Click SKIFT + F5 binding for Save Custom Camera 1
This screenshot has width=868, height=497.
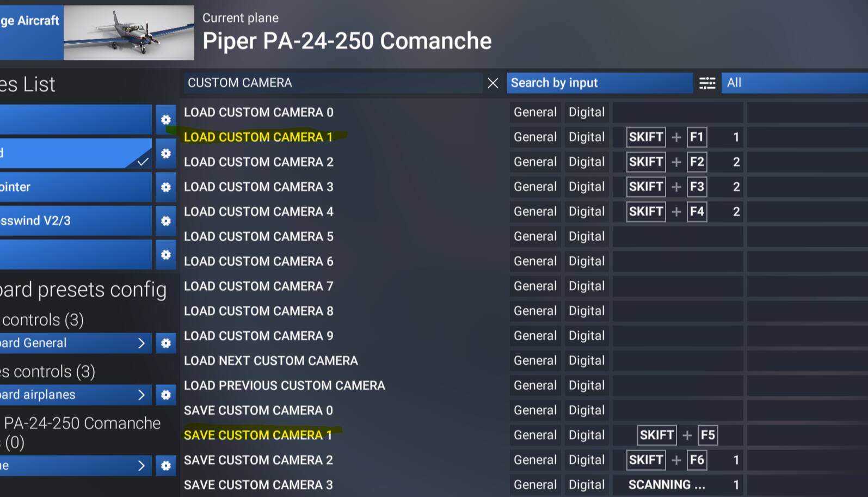[x=678, y=435]
